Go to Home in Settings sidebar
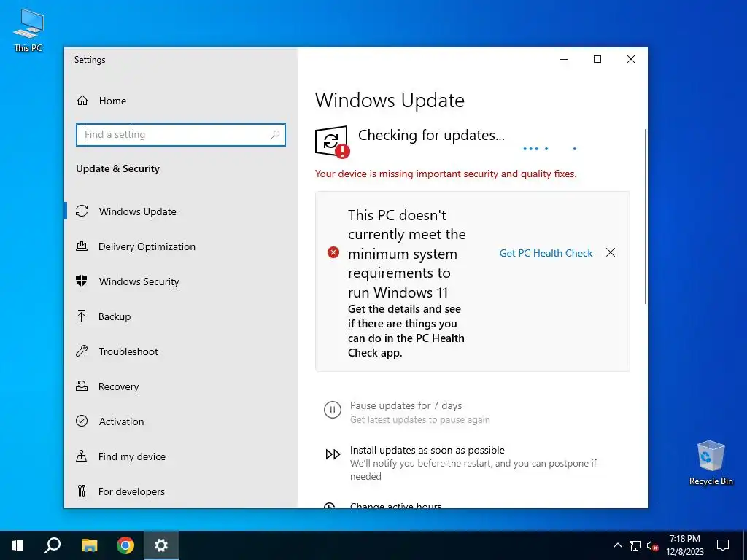Image resolution: width=747 pixels, height=560 pixels. (181, 101)
